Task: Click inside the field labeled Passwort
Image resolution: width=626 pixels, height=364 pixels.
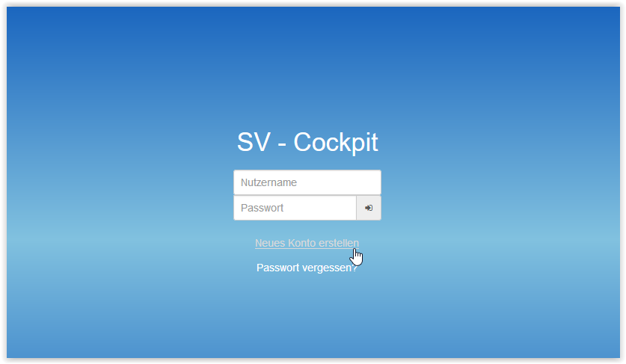Action: (x=295, y=208)
